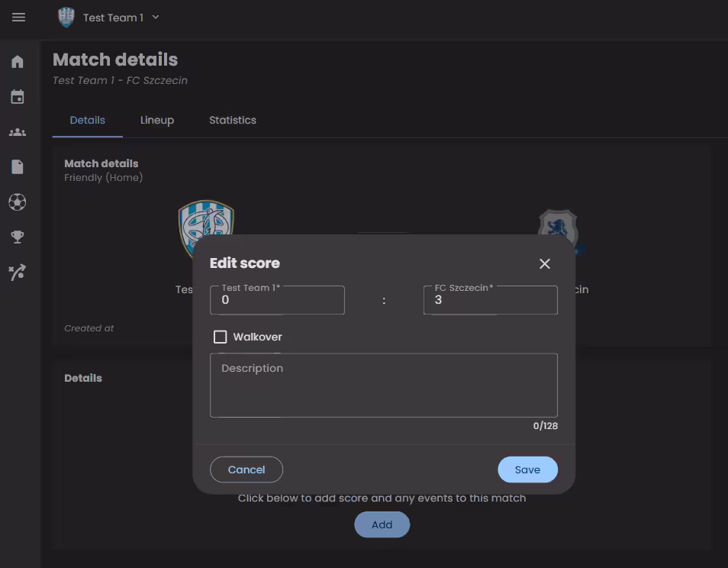Open the team members section in the sidebar
This screenshot has width=728, height=568.
pyautogui.click(x=18, y=132)
